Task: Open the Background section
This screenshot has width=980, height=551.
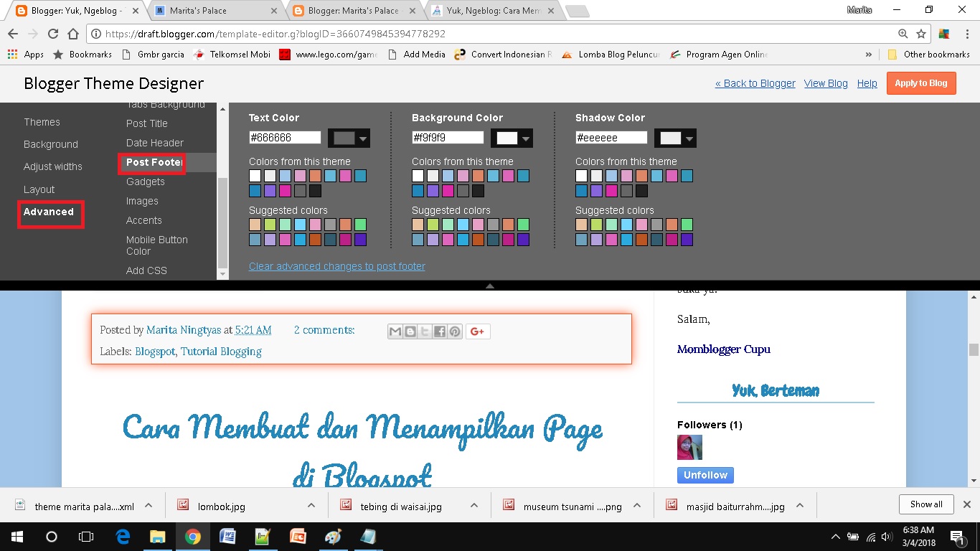Action: point(51,144)
